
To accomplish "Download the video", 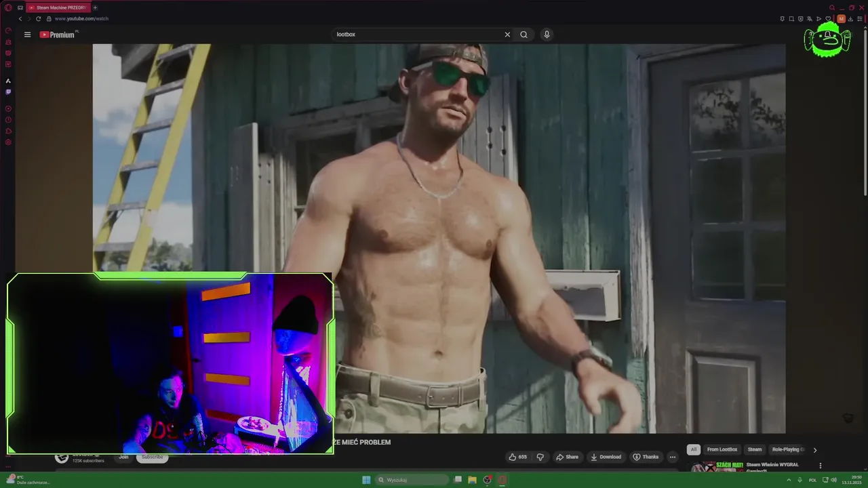I will tap(606, 457).
